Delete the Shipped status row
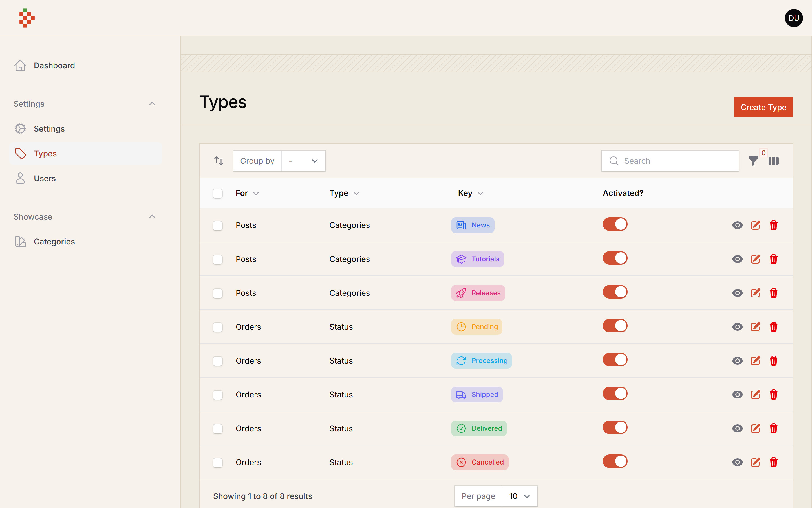This screenshot has width=812, height=508. coord(773,395)
